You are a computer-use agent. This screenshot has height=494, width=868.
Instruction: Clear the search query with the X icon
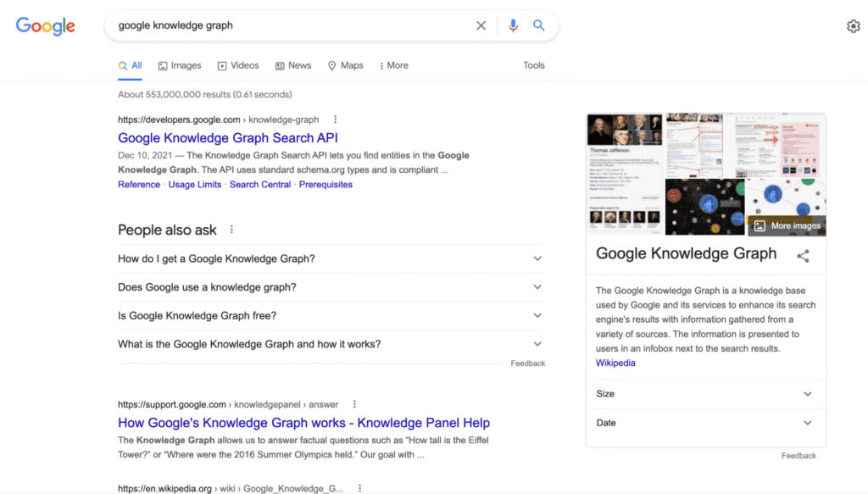481,25
